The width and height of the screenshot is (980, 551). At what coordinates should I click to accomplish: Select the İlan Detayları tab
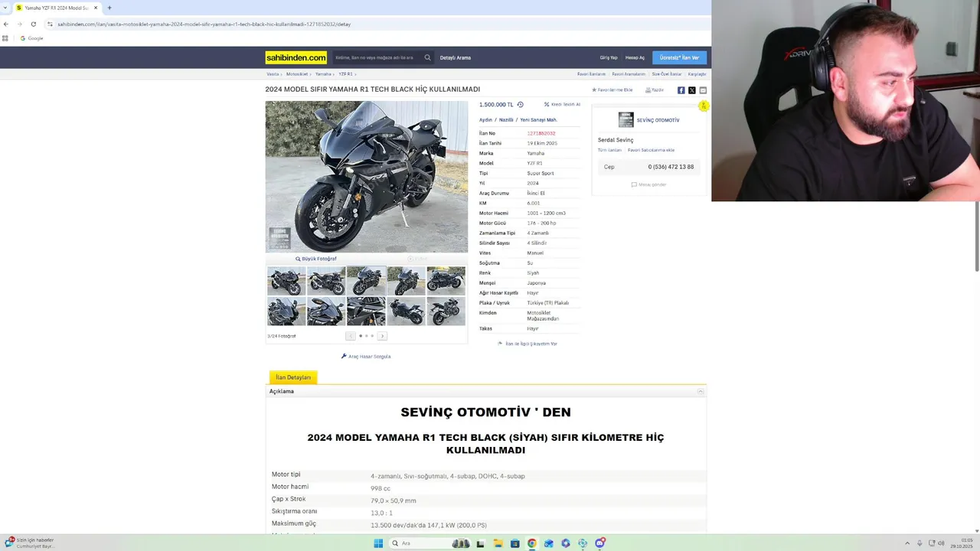pos(293,377)
